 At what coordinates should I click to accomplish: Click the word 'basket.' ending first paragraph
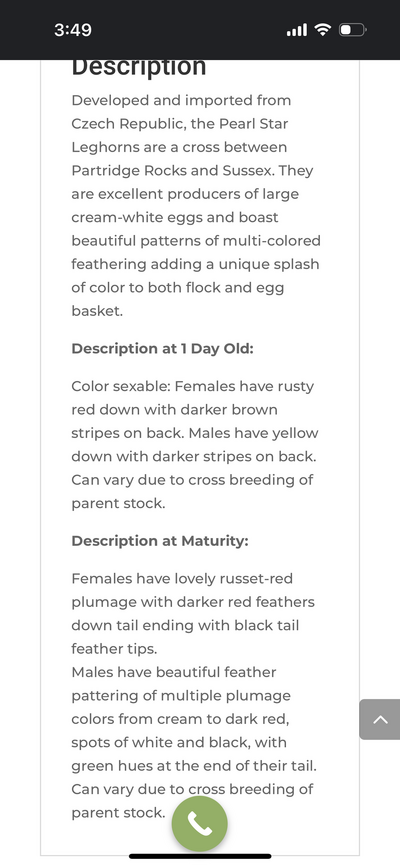[x=97, y=311]
